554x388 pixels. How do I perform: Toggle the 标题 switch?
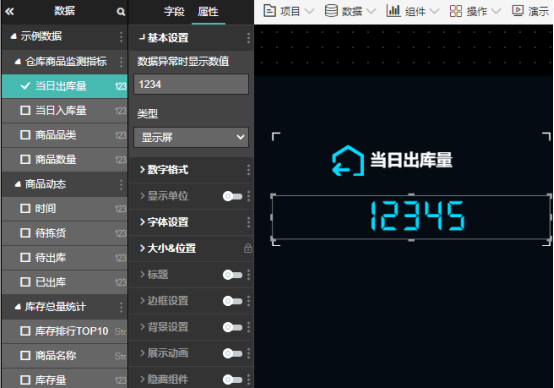tap(232, 275)
